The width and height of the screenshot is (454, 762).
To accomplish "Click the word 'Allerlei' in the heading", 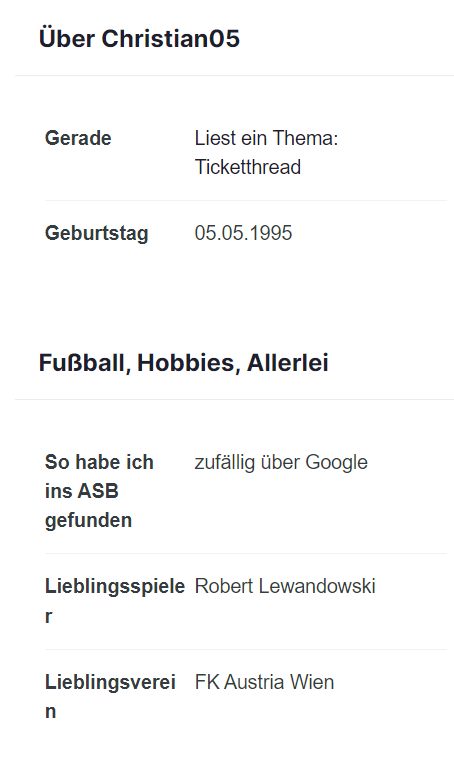I will 288,363.
